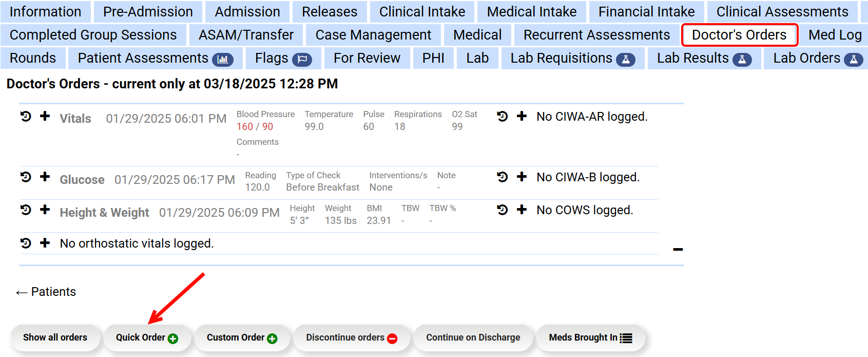Add a Height & Weight entry

(45, 210)
